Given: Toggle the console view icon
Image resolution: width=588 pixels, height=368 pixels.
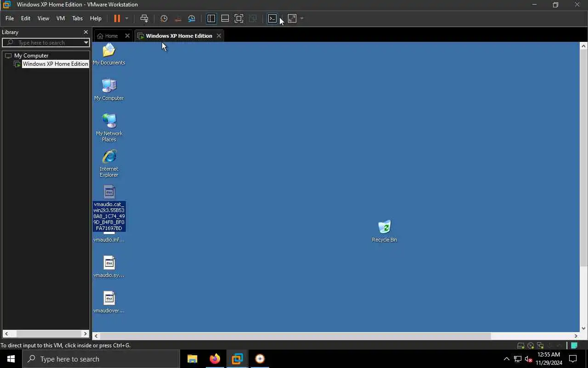Looking at the screenshot, I should click(x=272, y=18).
